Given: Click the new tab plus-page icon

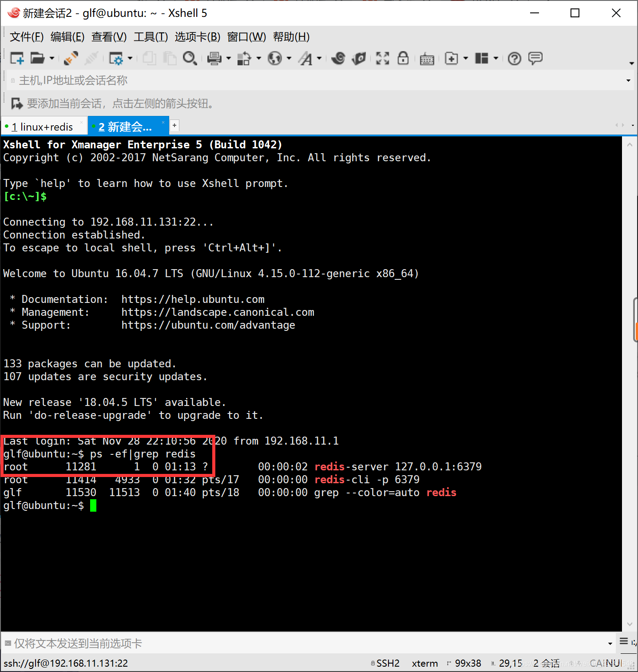Looking at the screenshot, I should (x=452, y=58).
